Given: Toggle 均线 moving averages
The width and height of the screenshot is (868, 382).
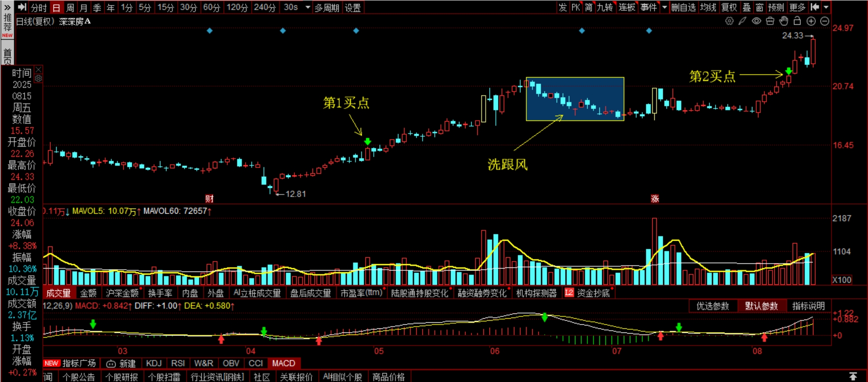Looking at the screenshot, I should [708, 7].
